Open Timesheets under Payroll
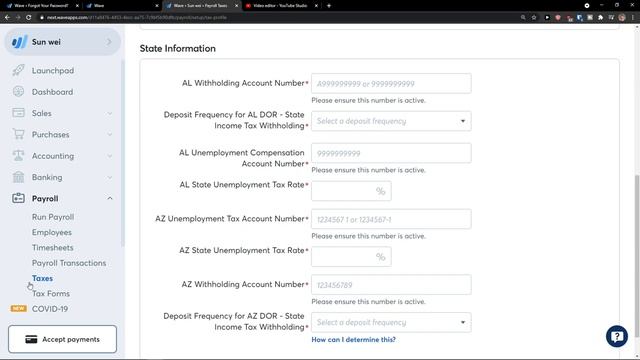 tap(53, 247)
